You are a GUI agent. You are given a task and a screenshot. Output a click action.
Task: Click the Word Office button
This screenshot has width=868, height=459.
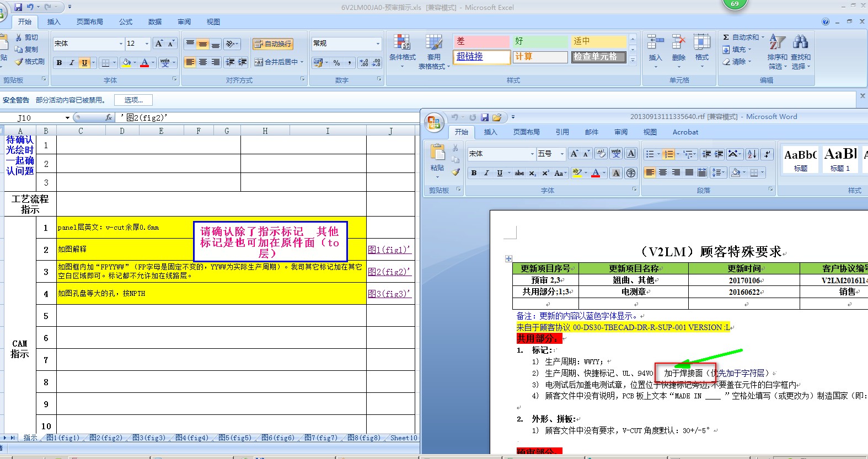pyautogui.click(x=434, y=122)
